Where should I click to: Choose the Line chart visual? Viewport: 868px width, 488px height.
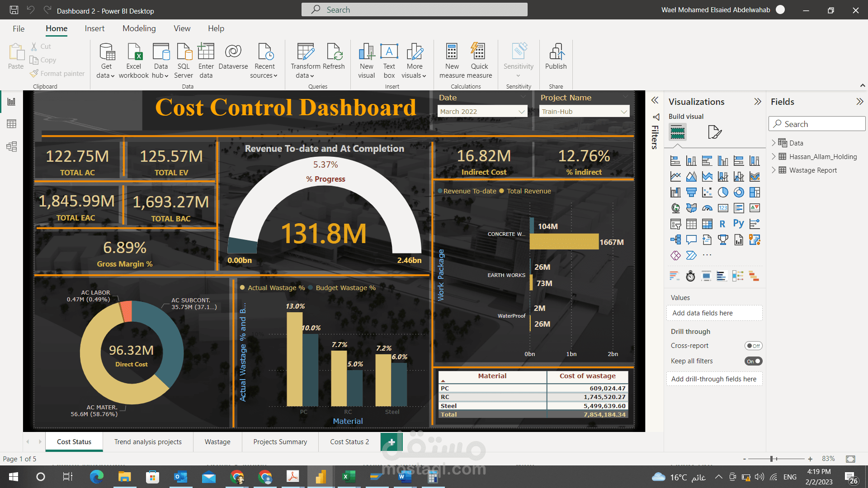pyautogui.click(x=675, y=177)
